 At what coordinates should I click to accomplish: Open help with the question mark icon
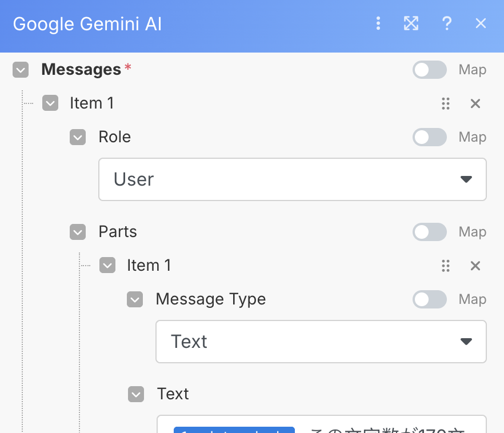447,23
